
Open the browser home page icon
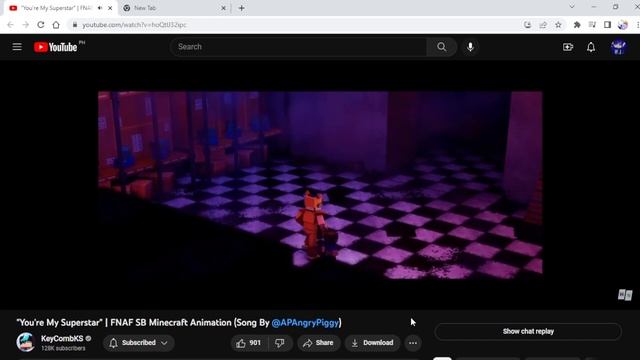pyautogui.click(x=56, y=25)
